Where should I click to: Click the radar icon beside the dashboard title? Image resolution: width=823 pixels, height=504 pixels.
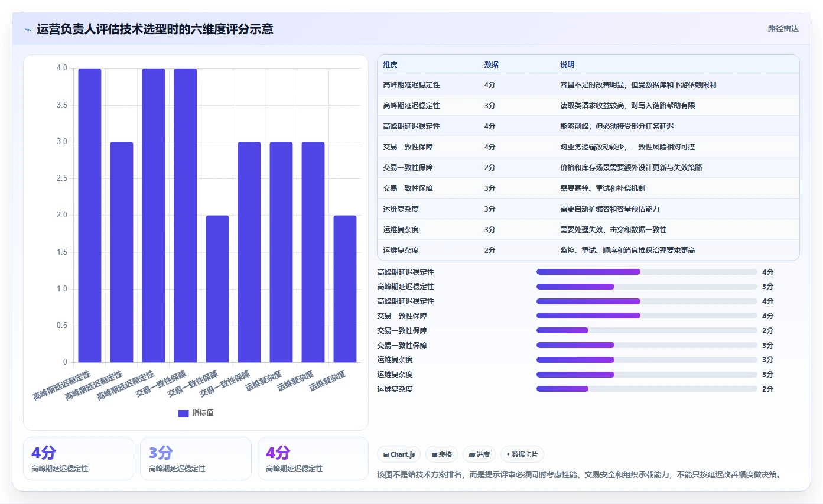pyautogui.click(x=28, y=30)
